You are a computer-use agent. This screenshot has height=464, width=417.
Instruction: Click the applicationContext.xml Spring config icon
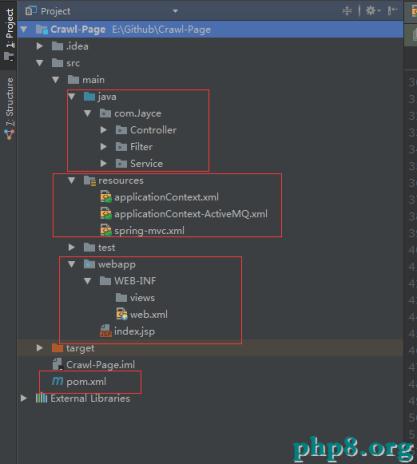pos(106,197)
